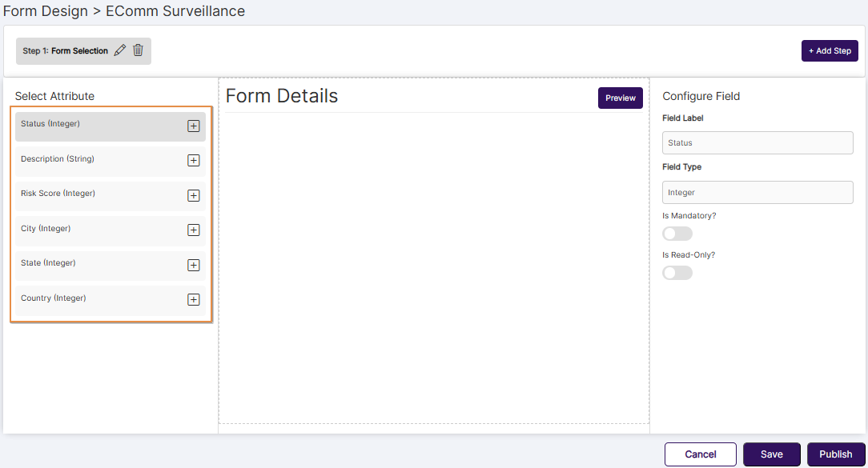Toggle the Is Mandatory switch
This screenshot has height=468, width=868.
(x=677, y=234)
